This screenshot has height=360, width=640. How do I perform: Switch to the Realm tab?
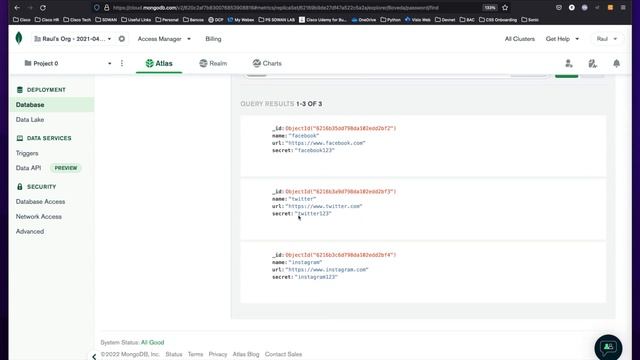coord(213,63)
